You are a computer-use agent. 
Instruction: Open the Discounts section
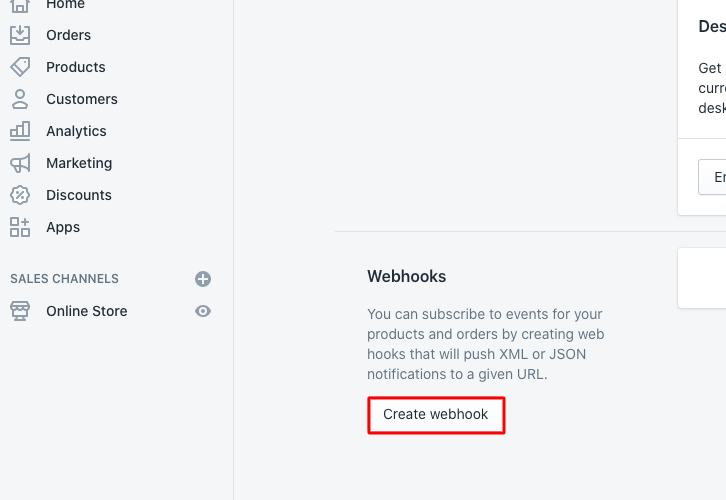[79, 195]
